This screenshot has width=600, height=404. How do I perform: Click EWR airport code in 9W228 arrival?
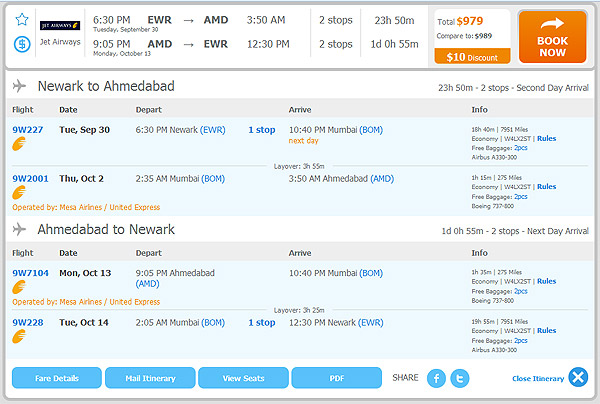(371, 323)
